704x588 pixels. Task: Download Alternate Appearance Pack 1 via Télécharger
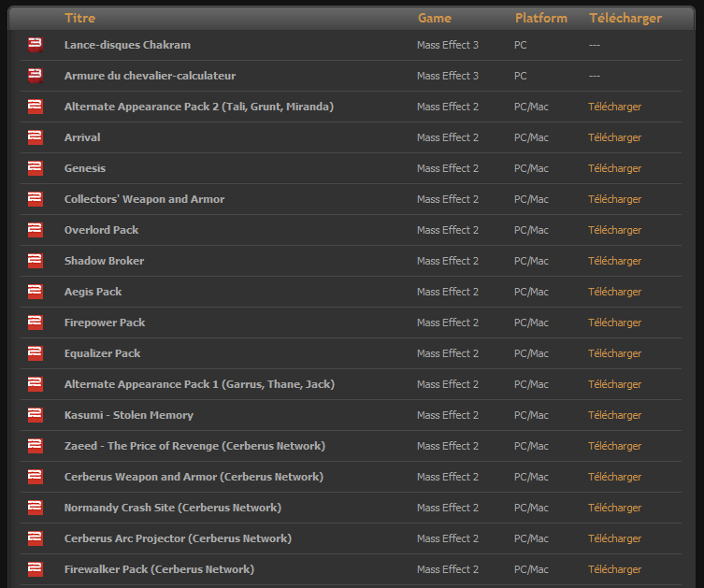[614, 384]
